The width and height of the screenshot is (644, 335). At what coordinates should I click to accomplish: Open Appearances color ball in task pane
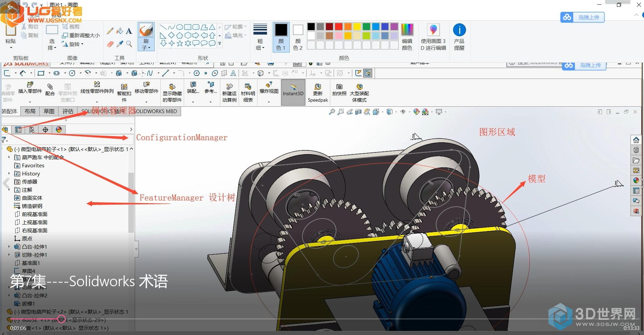tap(636, 181)
